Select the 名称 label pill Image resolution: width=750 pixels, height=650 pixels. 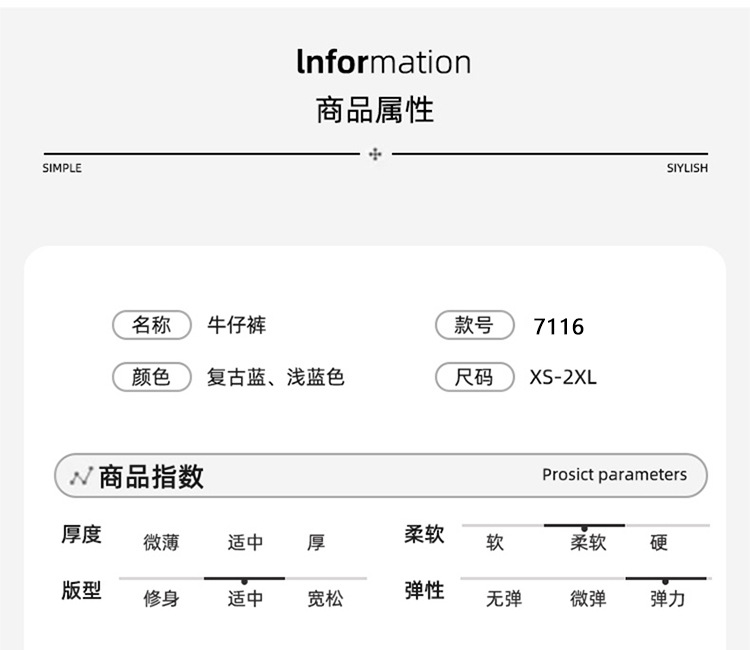click(152, 325)
